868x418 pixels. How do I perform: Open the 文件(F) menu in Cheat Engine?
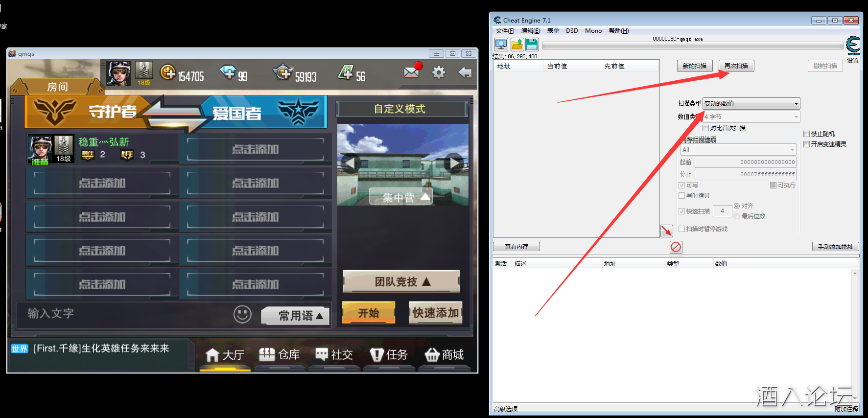tap(505, 31)
